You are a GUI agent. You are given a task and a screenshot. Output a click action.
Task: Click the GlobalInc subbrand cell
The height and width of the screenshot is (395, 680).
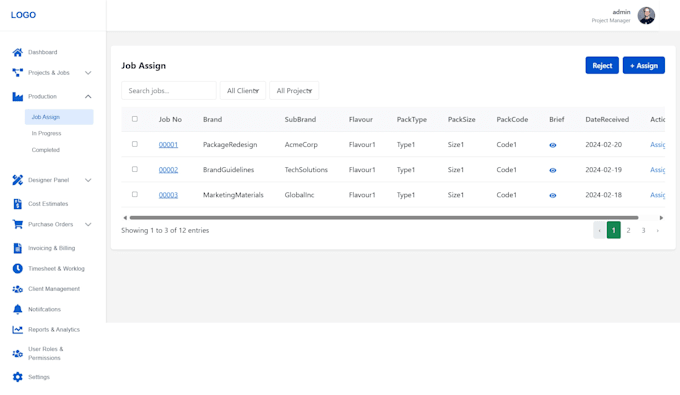coord(299,195)
